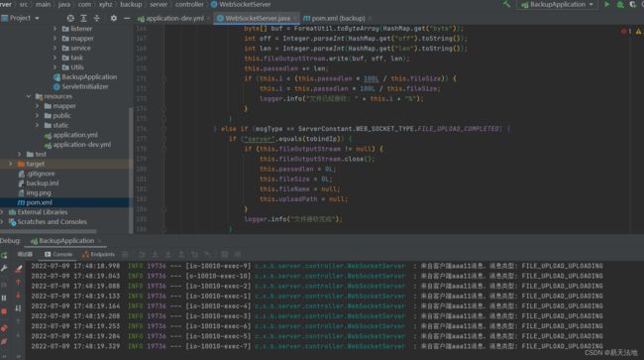Click the locate-in-project crosshair icon

click(x=70, y=18)
